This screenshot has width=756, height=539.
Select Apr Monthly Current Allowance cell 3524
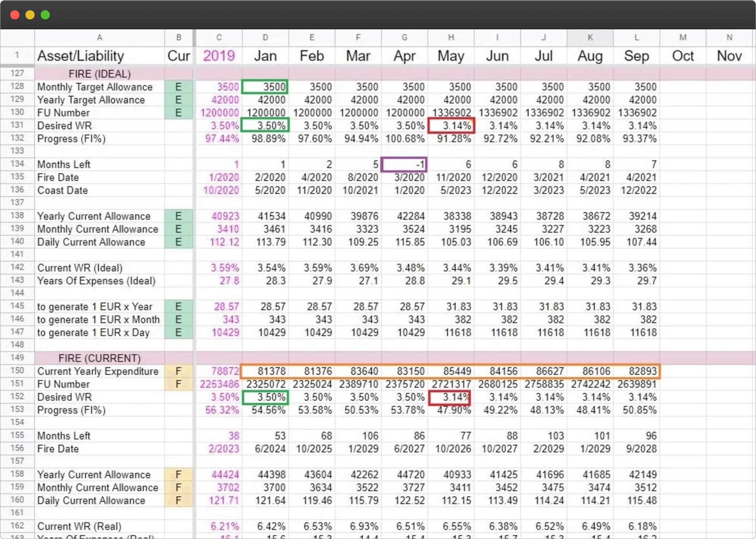tap(405, 229)
